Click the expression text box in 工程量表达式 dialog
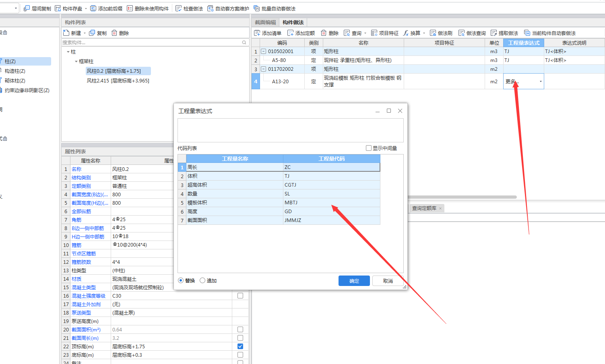This screenshot has width=605, height=364. click(x=291, y=130)
